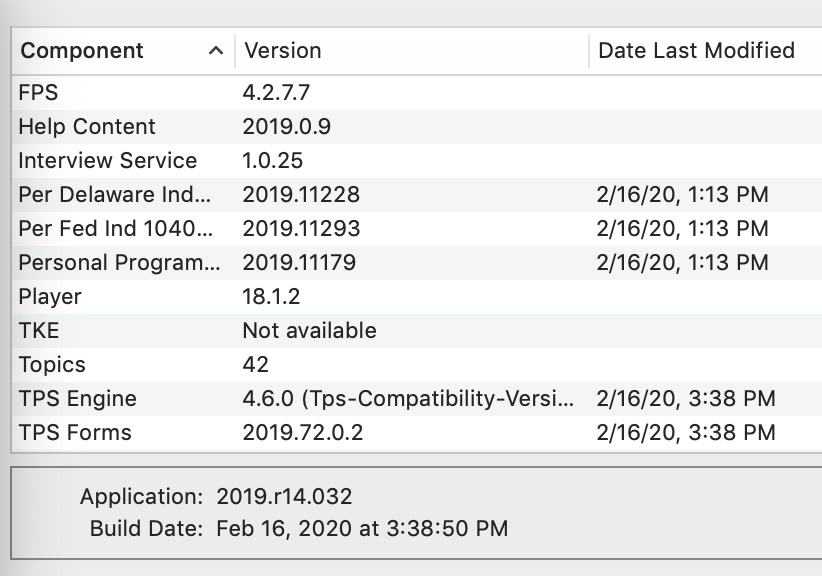Image resolution: width=822 pixels, height=576 pixels.
Task: Click version 2019.11293 cell
Action: (301, 229)
